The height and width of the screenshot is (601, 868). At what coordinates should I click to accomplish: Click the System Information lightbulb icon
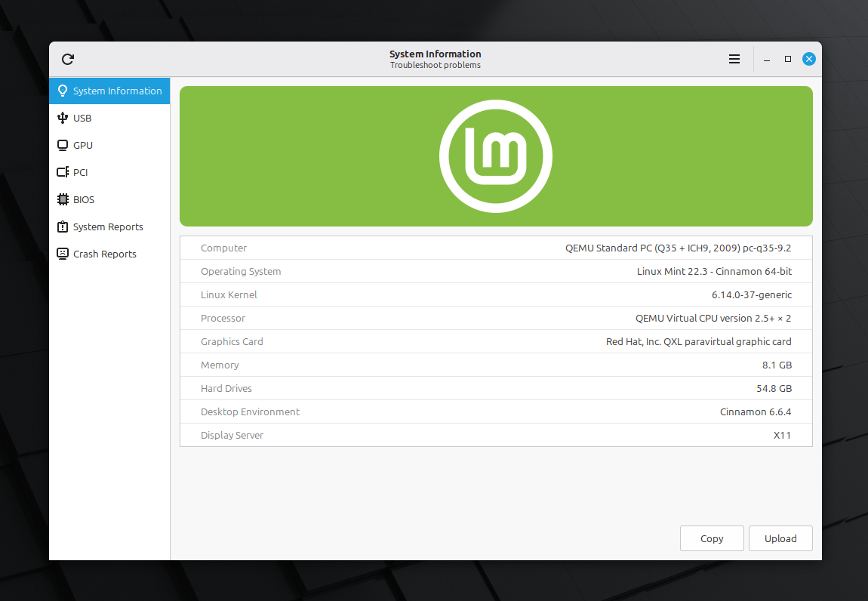[62, 91]
